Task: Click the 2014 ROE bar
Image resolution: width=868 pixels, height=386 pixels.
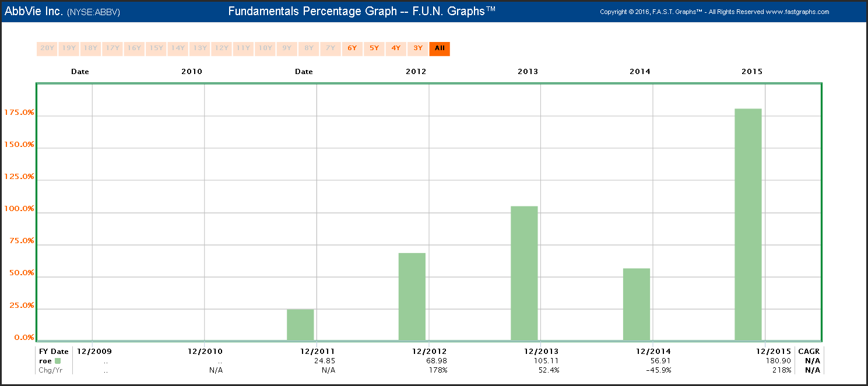Action: pyautogui.click(x=636, y=304)
